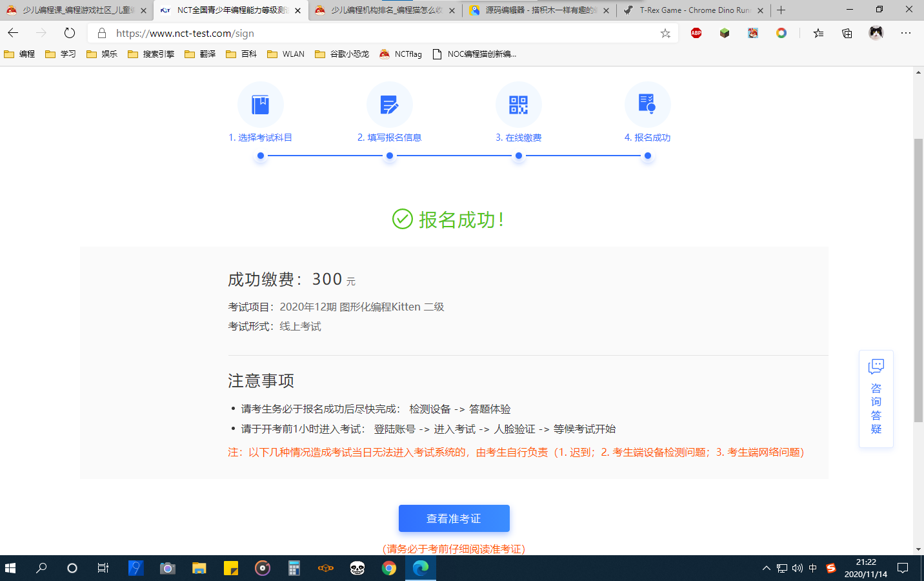Open the 谷歌小恐龙 bookmarks folder

[342, 54]
